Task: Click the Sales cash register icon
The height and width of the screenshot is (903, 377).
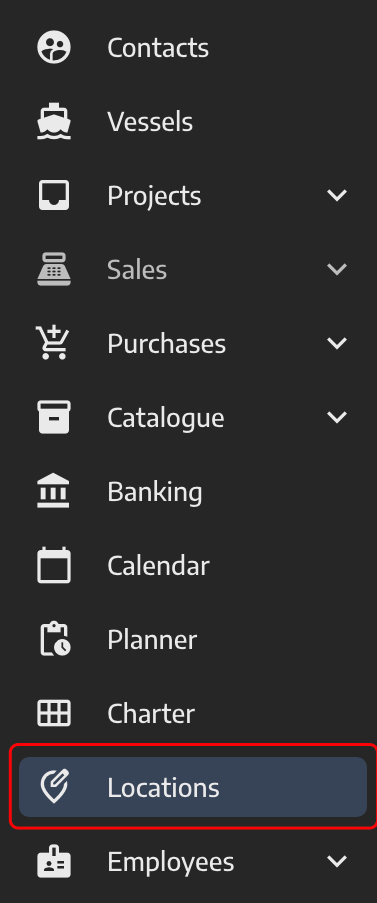Action: pos(54,269)
